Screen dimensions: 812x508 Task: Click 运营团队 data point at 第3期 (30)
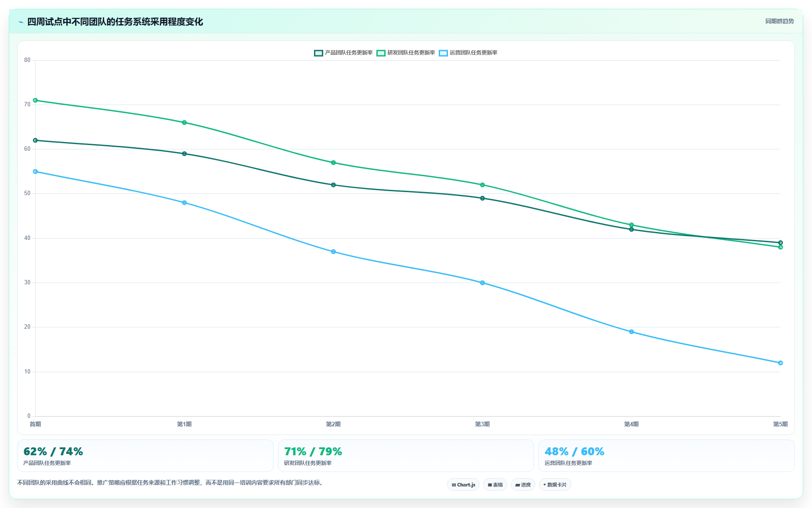coord(482,283)
